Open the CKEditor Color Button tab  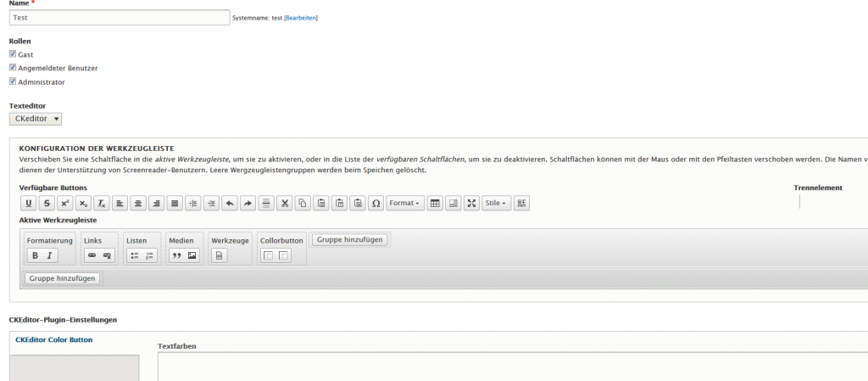coord(54,340)
